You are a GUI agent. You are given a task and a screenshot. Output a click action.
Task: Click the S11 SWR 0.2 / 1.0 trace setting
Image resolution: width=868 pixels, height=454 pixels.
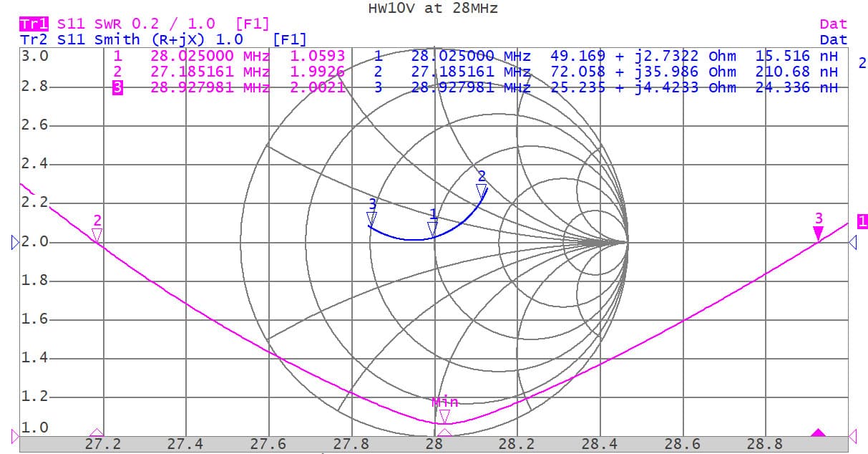click(136, 24)
